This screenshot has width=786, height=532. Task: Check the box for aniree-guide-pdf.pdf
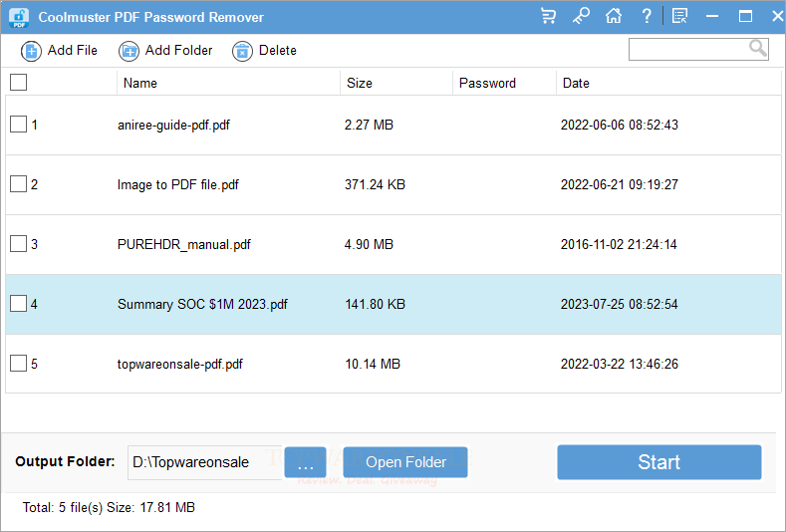click(x=19, y=125)
